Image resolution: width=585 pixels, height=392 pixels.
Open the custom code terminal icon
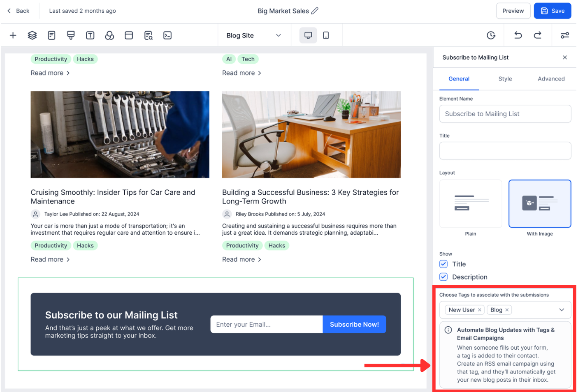[167, 35]
